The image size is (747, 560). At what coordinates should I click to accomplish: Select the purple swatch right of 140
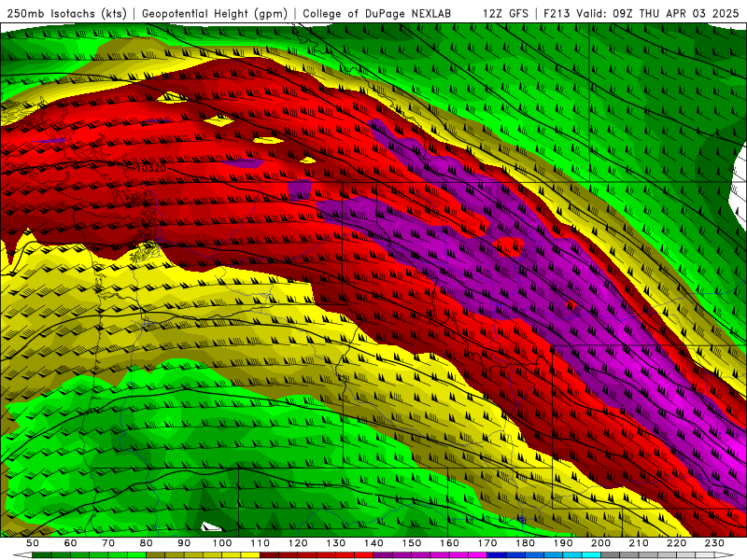pyautogui.click(x=383, y=554)
